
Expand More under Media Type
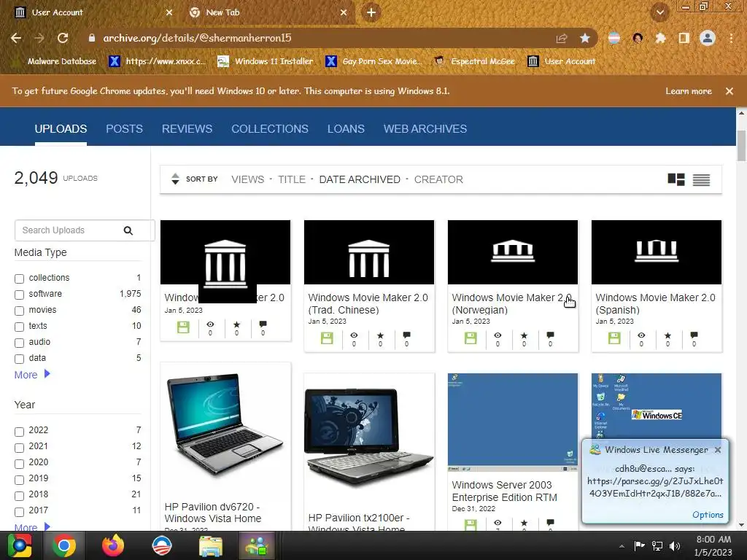pos(32,375)
